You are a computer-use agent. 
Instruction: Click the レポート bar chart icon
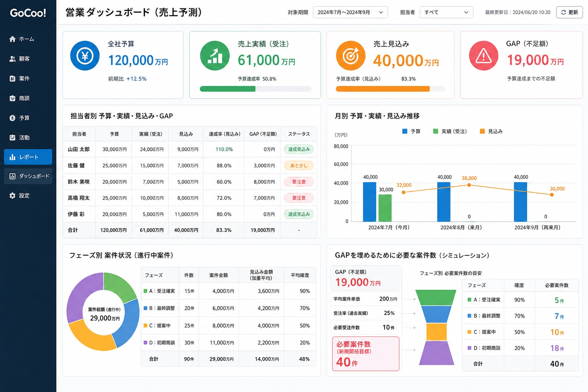[13, 157]
